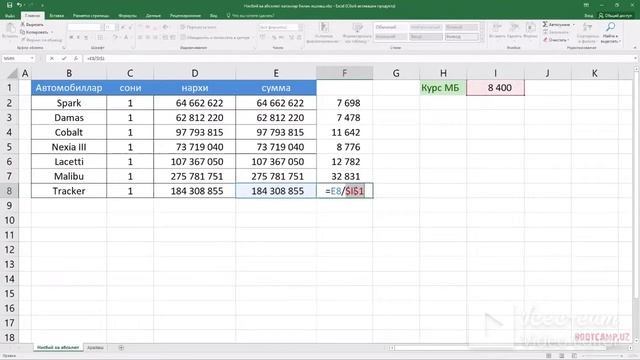The width and height of the screenshot is (640, 360).
Task: Toggle Bold formatting
Action: [71, 38]
